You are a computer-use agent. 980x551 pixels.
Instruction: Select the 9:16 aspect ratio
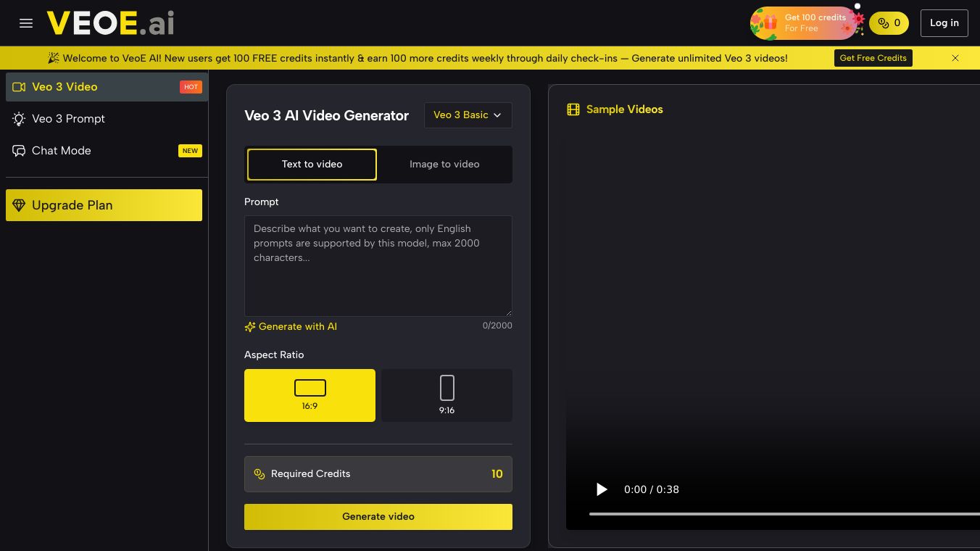click(447, 395)
